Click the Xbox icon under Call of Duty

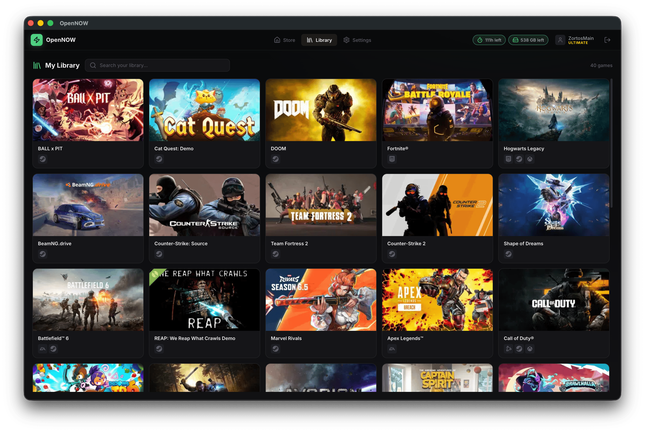(x=530, y=349)
